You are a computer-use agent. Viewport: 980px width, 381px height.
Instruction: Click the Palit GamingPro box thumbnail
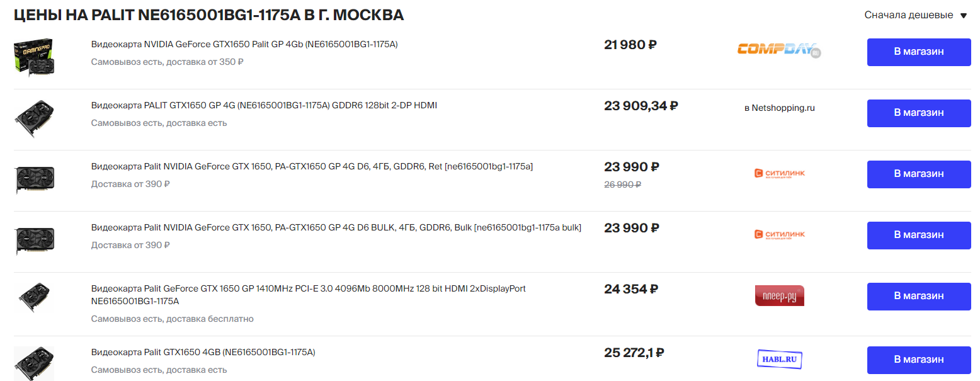pyautogui.click(x=34, y=56)
